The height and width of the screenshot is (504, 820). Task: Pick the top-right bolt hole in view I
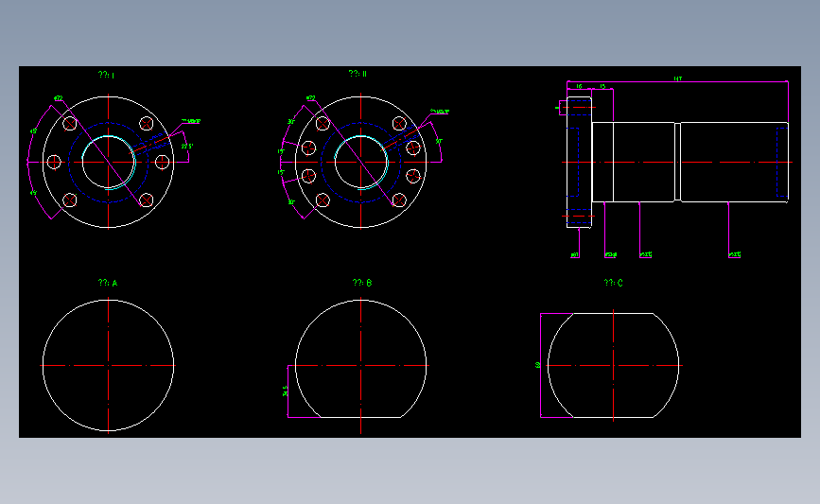pyautogui.click(x=147, y=124)
